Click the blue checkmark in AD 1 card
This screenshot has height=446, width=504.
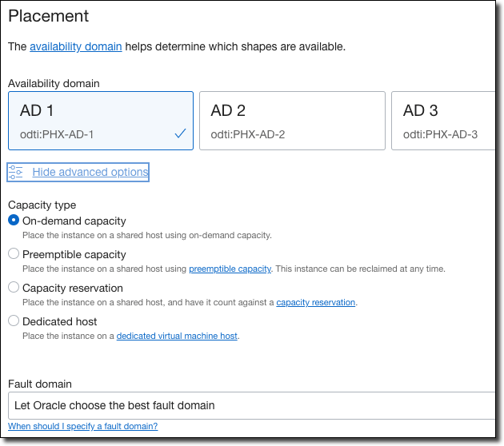coord(180,134)
